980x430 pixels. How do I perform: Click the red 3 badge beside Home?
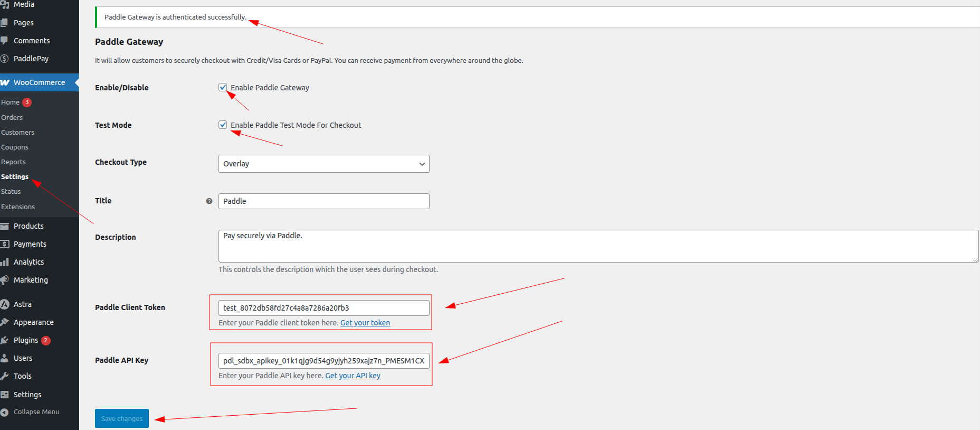[x=27, y=102]
